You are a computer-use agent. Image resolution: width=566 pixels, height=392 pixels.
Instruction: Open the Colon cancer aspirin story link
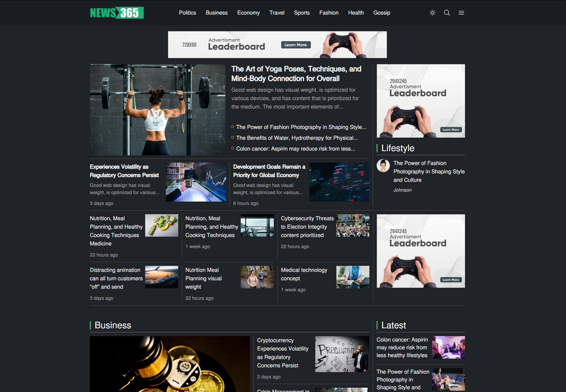tap(296, 149)
